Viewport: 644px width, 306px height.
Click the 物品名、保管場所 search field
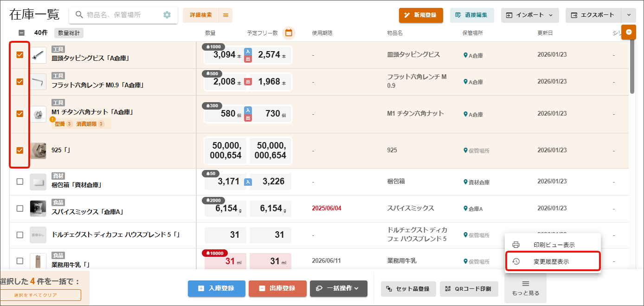coord(121,15)
